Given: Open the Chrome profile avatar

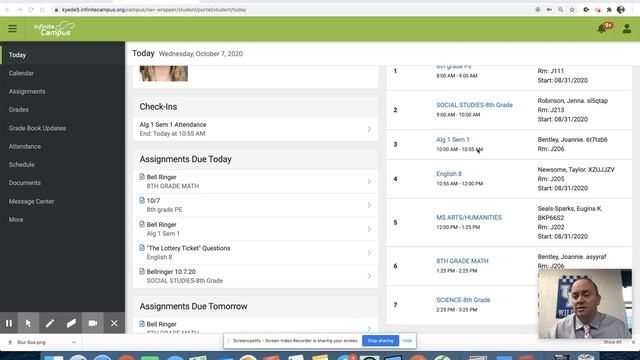Looking at the screenshot, I should coord(621,9).
